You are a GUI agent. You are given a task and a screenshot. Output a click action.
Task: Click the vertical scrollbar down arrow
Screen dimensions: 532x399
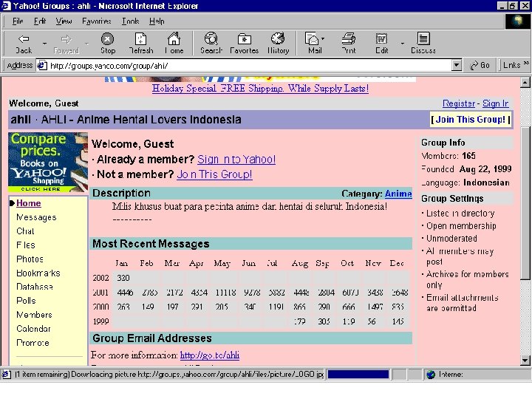pos(525,360)
